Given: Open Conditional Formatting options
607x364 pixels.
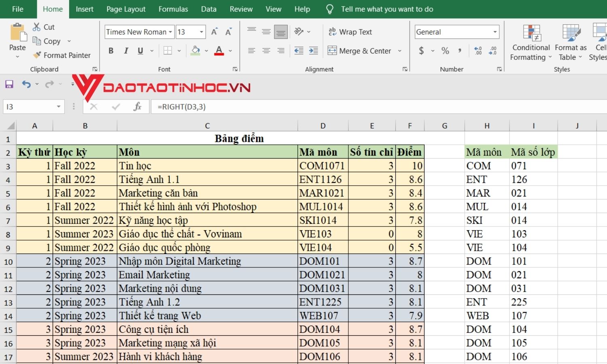Looking at the screenshot, I should [531, 42].
